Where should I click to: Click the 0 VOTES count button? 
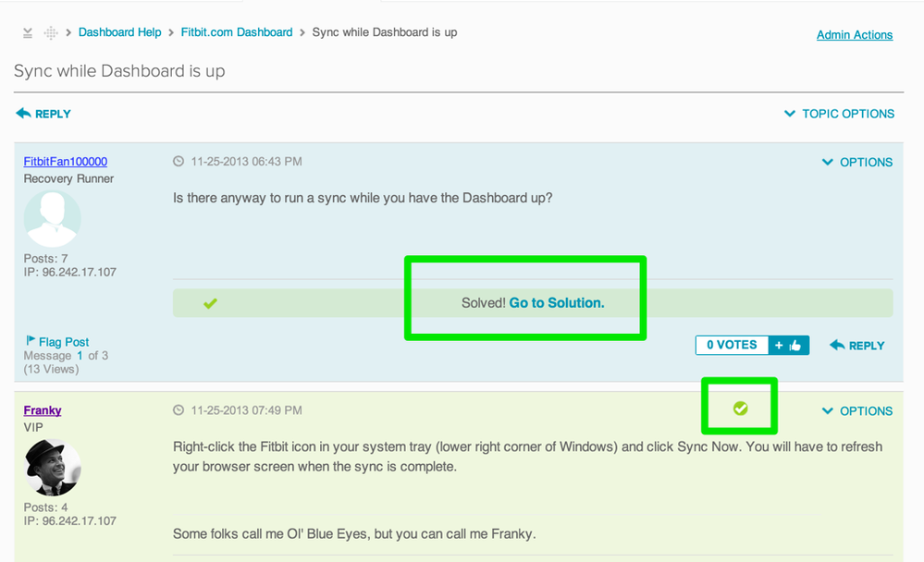coord(732,345)
